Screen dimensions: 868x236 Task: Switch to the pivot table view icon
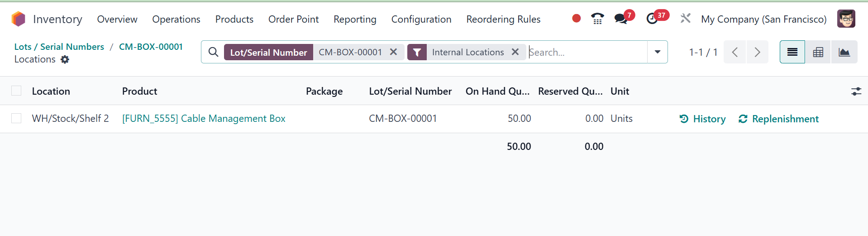[x=818, y=52]
